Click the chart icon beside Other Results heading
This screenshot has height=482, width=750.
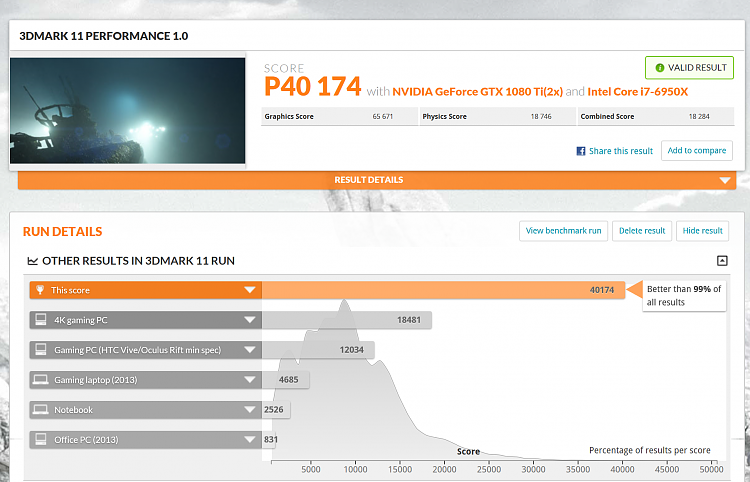33,261
